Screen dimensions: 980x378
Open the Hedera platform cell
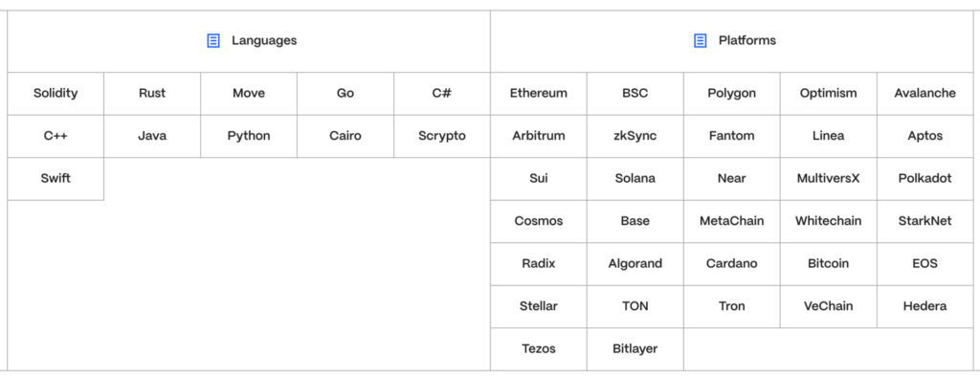pos(925,306)
